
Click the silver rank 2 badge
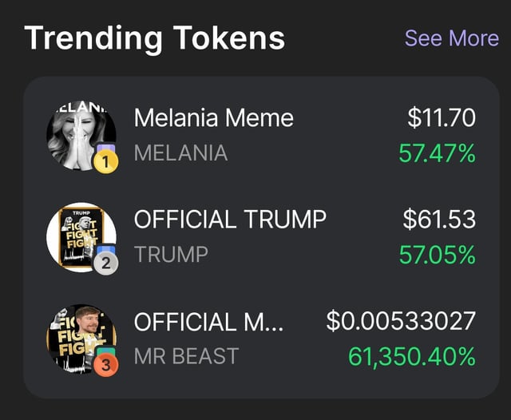tap(105, 263)
